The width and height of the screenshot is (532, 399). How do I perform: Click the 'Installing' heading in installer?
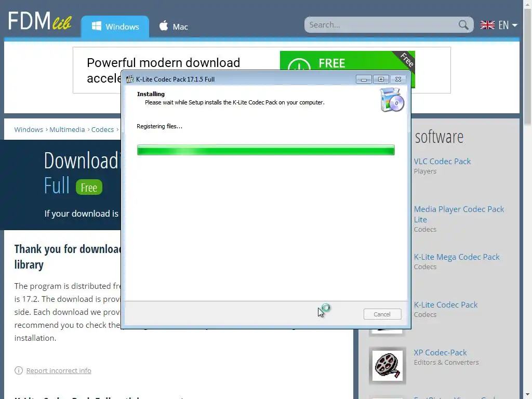coord(151,94)
